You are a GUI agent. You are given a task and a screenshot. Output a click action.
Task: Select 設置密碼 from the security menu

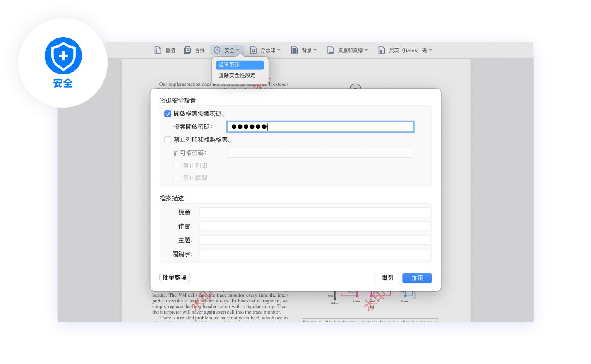[x=240, y=65]
